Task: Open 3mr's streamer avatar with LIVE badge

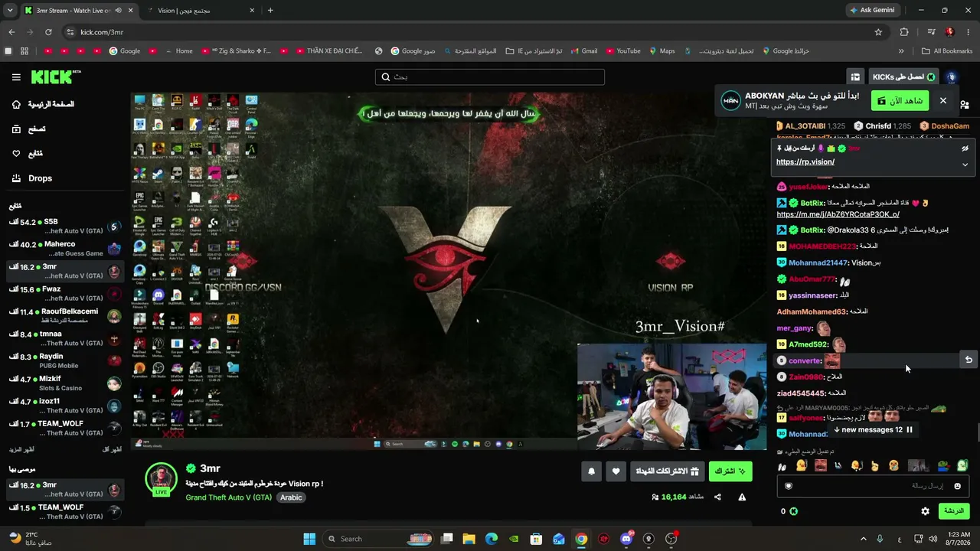Action: click(161, 478)
